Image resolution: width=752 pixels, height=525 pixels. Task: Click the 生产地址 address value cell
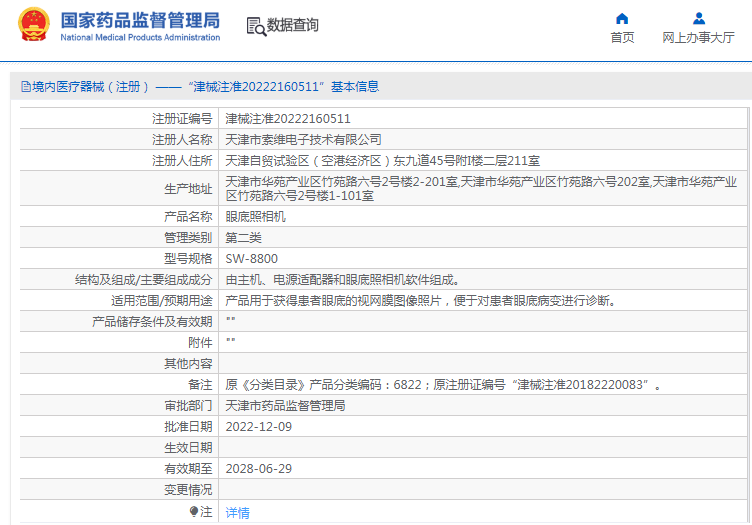point(480,188)
